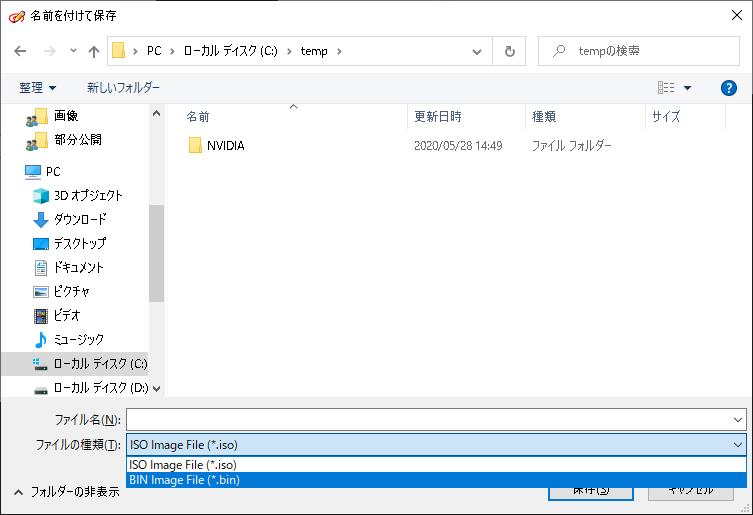Select 画像 in the navigation pane
The image size is (753, 515).
click(x=66, y=116)
